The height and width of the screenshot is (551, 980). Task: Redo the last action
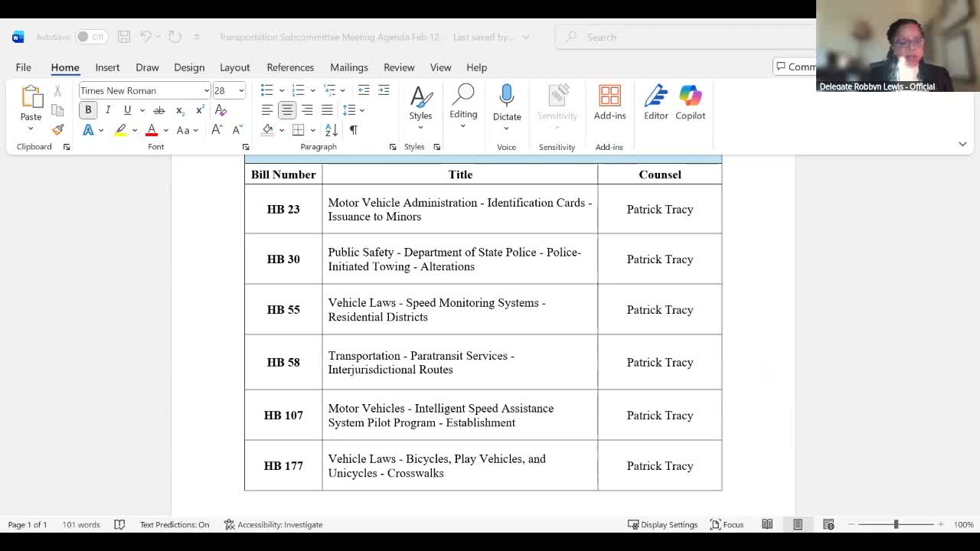[x=175, y=37]
